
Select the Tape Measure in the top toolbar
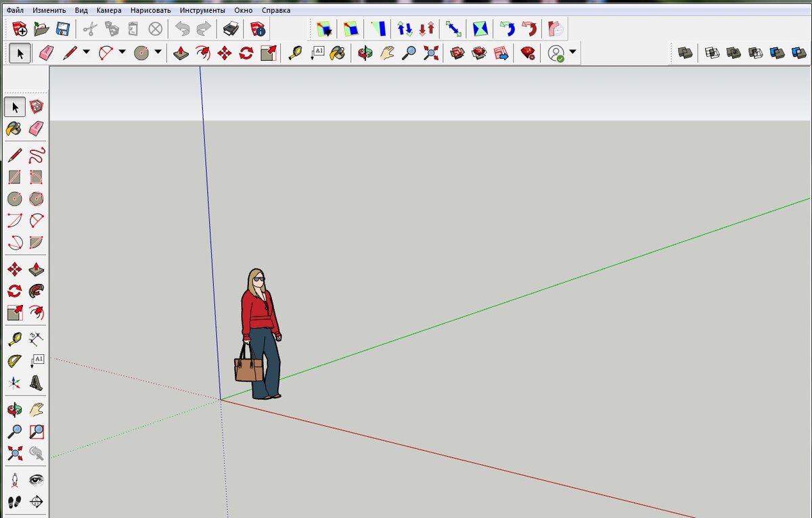pyautogui.click(x=295, y=53)
